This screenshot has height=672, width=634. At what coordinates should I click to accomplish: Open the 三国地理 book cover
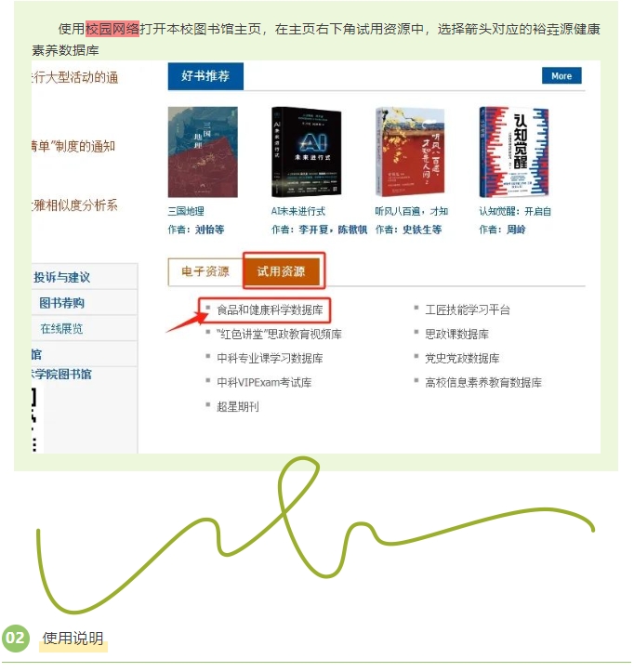[x=203, y=152]
